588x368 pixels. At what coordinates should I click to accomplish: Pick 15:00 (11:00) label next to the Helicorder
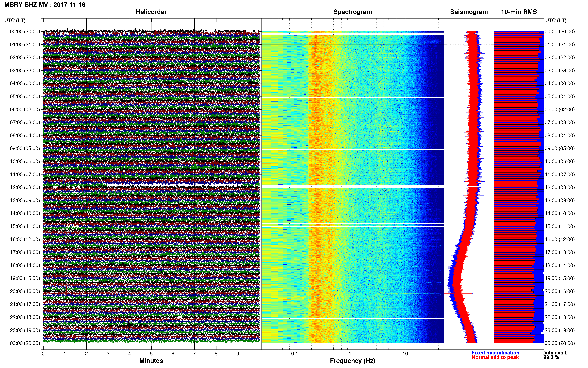click(25, 226)
